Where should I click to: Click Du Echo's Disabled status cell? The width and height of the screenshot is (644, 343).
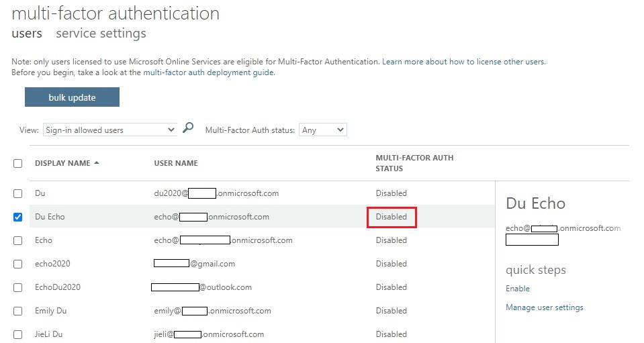(x=392, y=217)
